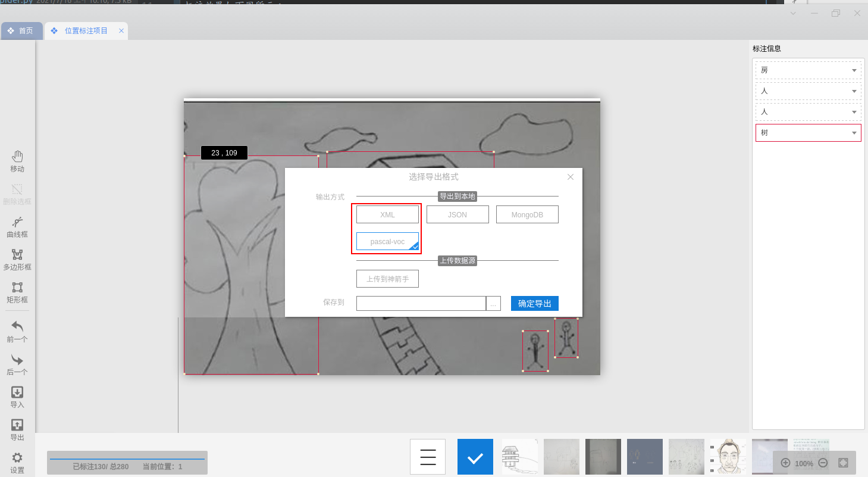
Task: Choose MongoDB export format
Action: (527, 214)
